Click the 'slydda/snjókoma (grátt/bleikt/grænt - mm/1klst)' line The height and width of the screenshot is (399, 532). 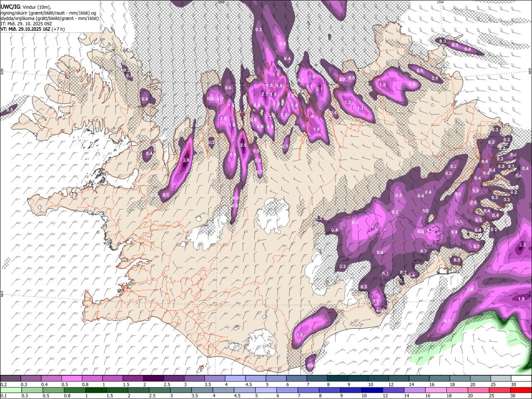pos(49,18)
